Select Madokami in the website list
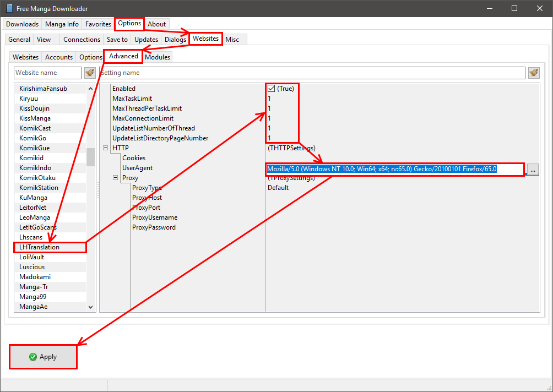The image size is (553, 392). tap(50, 277)
